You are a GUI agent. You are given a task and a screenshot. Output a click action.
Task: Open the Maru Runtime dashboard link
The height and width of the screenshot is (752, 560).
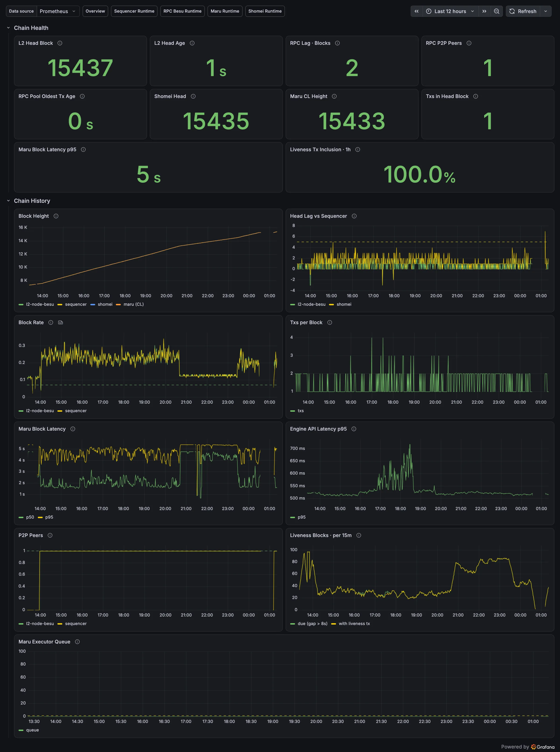[225, 11]
